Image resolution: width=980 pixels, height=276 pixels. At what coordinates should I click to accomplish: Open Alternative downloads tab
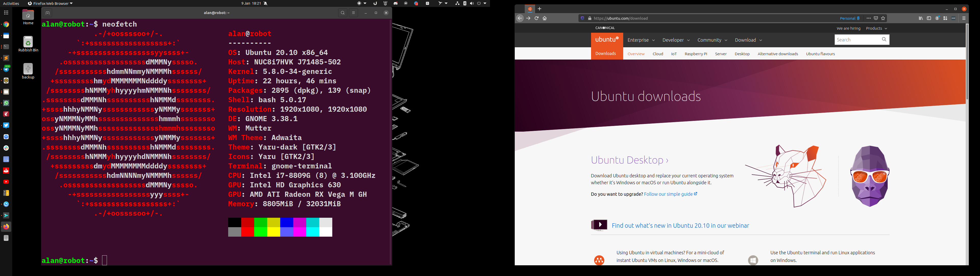778,54
